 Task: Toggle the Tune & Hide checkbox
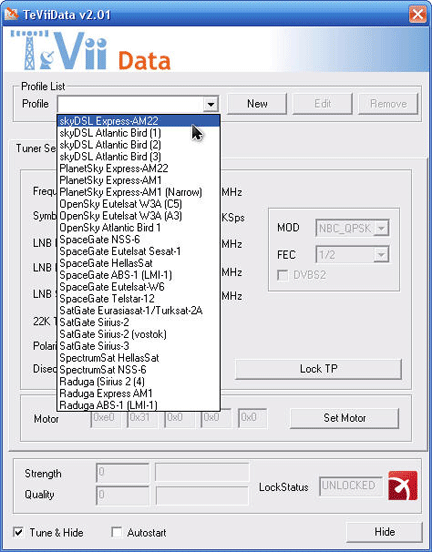pos(18,532)
